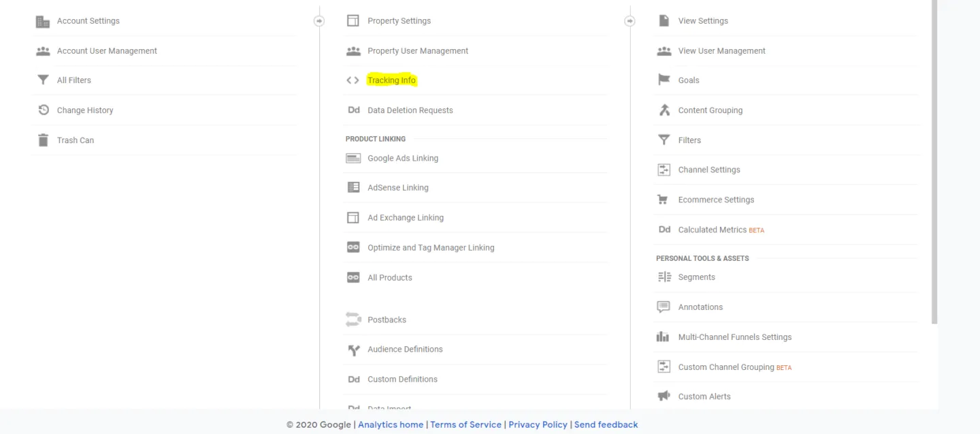Screen dimensions: 980x434
Task: Collapse the View column with its arrow
Action: pyautogui.click(x=630, y=20)
